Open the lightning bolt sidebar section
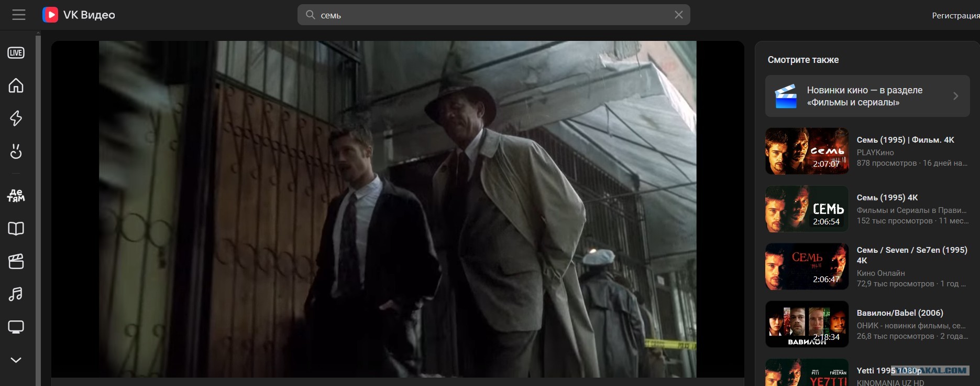This screenshot has width=980, height=386. [16, 118]
